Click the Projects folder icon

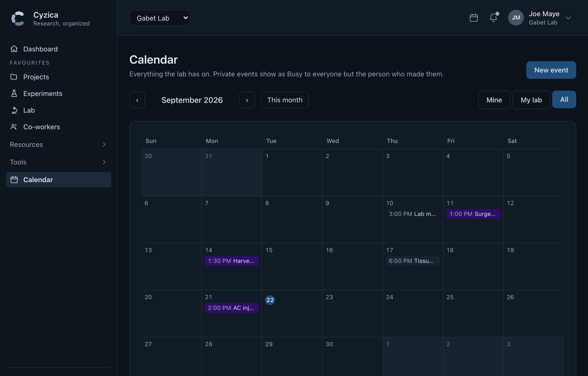pyautogui.click(x=14, y=77)
